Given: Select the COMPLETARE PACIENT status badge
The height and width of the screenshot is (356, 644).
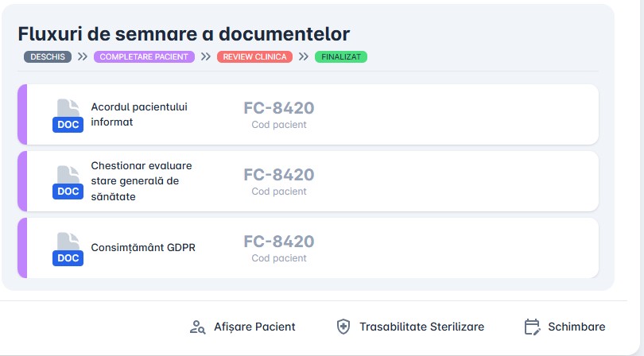Looking at the screenshot, I should pos(144,57).
